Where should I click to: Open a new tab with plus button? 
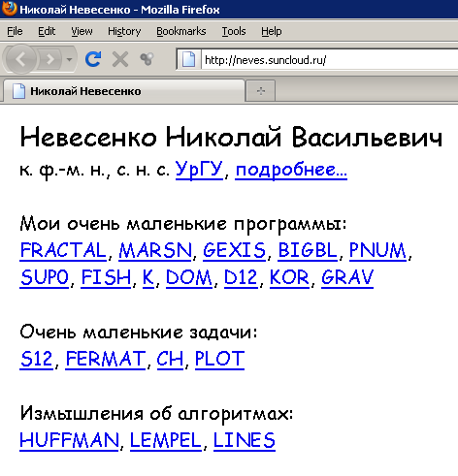tap(261, 91)
